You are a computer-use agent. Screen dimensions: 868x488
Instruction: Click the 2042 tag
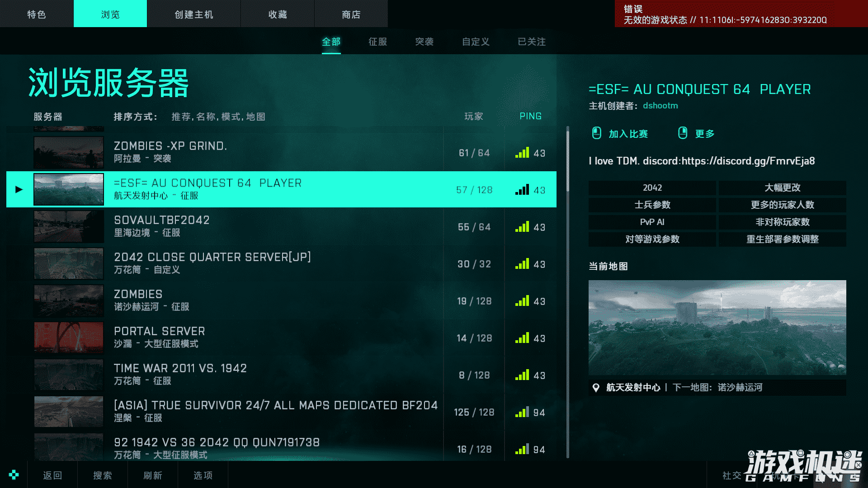click(652, 188)
